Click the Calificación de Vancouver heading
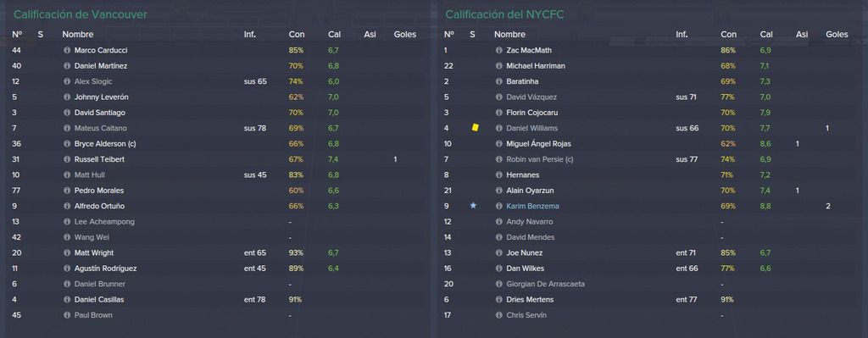Screen dimensions: 868x338 tap(81, 14)
